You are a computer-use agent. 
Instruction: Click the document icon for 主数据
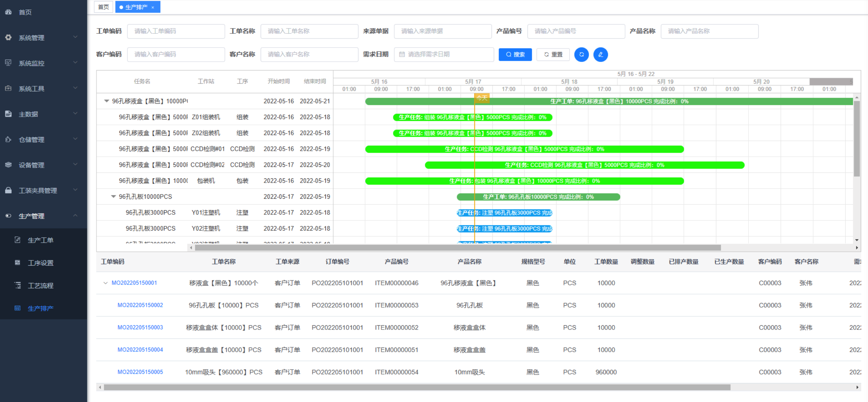(x=9, y=114)
